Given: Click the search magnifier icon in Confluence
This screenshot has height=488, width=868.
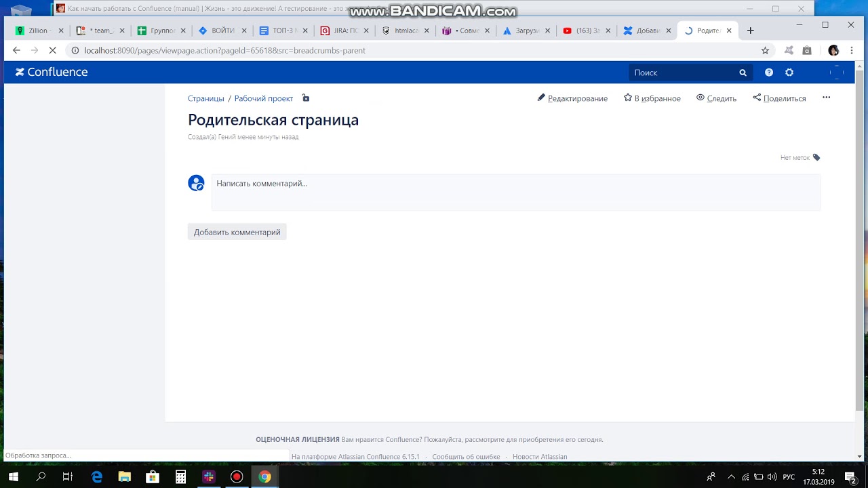Looking at the screenshot, I should [743, 73].
